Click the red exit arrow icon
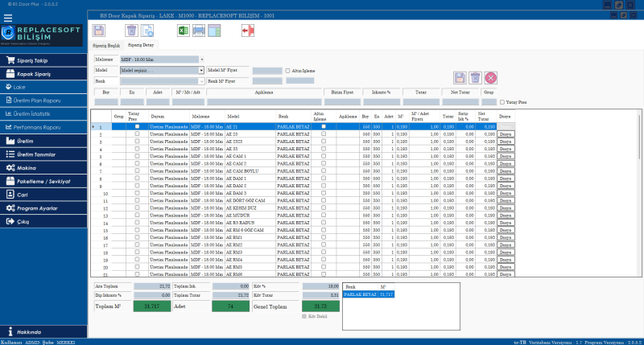The width and height of the screenshot is (644, 345). coord(248,31)
